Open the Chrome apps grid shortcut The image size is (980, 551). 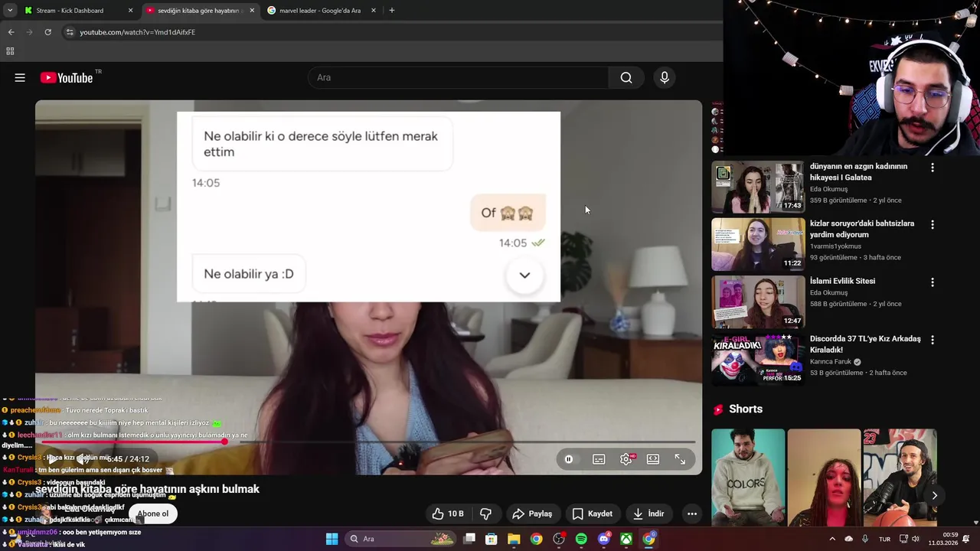10,51
